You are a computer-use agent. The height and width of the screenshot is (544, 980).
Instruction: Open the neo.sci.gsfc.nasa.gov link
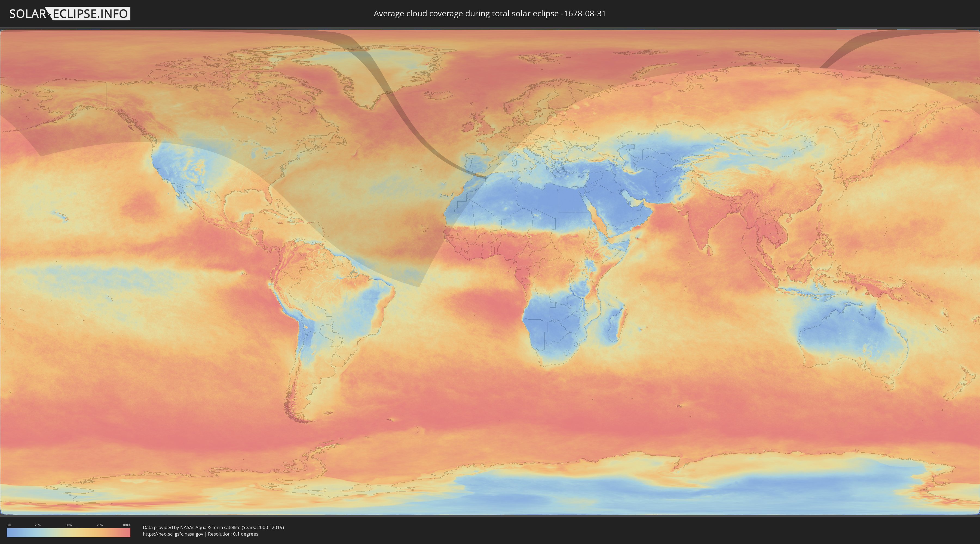point(173,534)
